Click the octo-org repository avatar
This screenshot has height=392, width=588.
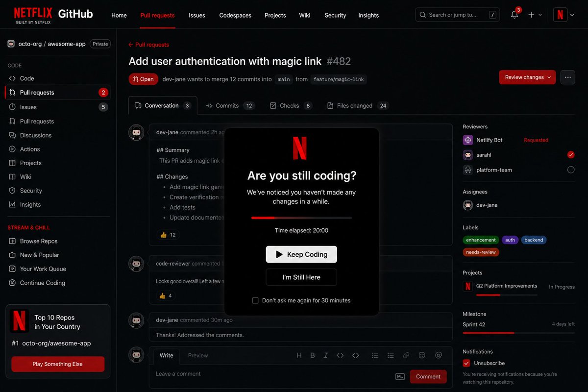pos(11,44)
